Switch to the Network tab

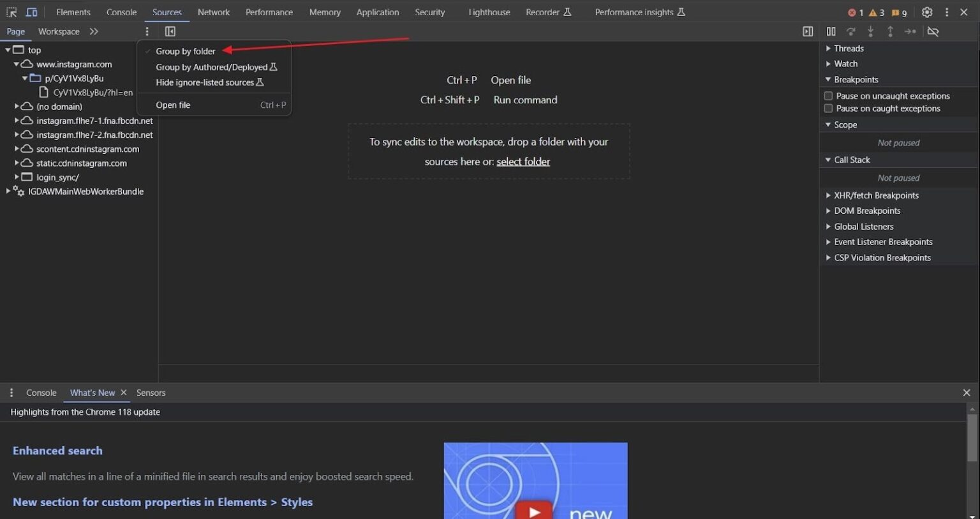point(213,12)
